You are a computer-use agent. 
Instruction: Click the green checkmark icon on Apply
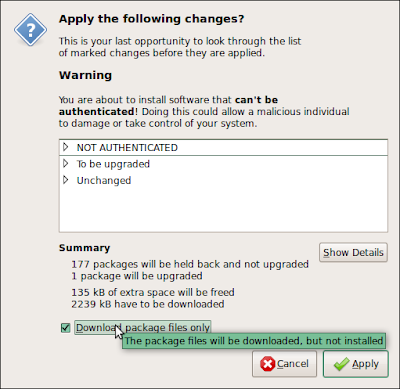(x=341, y=364)
